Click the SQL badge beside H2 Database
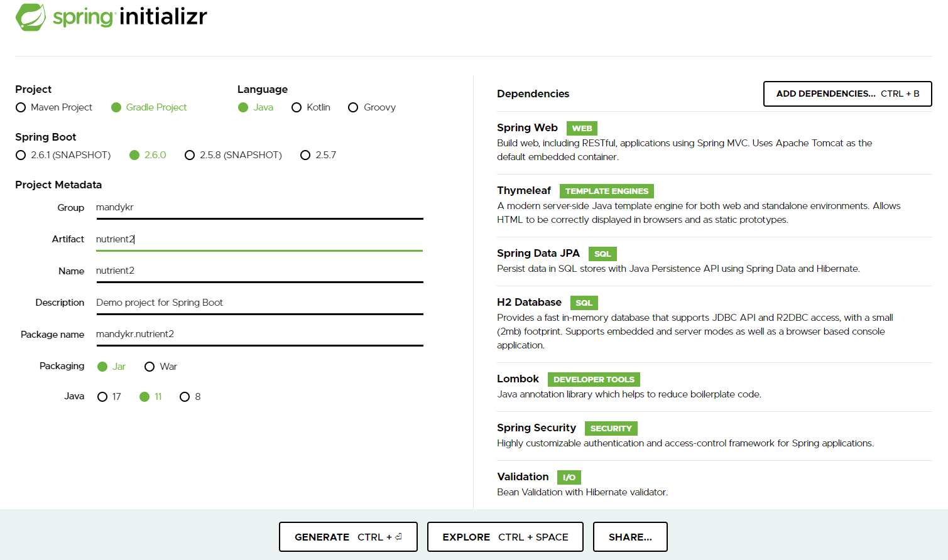 584,303
